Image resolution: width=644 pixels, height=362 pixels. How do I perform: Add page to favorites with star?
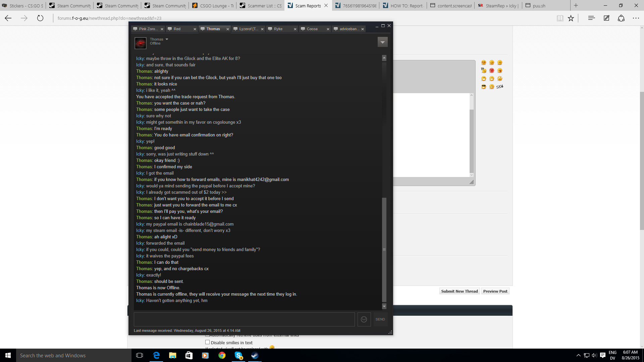(571, 18)
